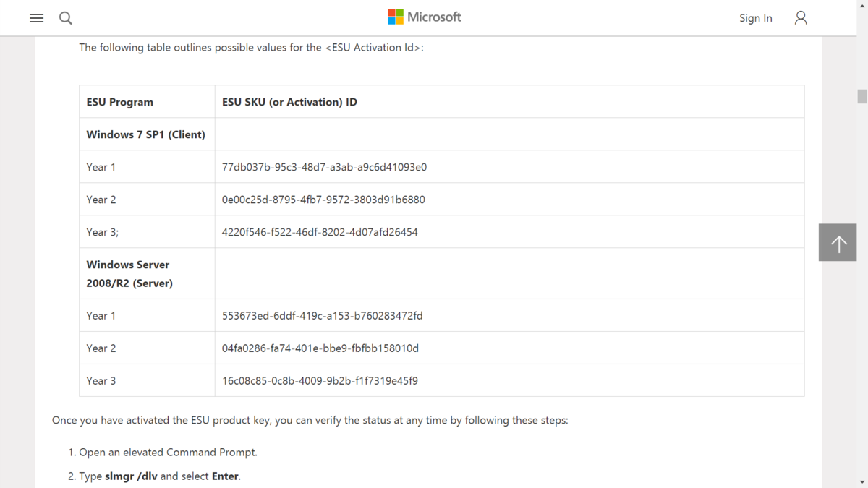Click the 'slmgr /dlv' command text
Viewport: 868px width, 488px height.
coord(131,476)
